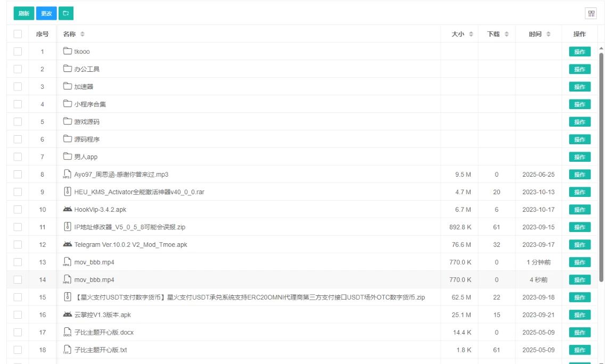Click the blue 更改 button

click(45, 13)
